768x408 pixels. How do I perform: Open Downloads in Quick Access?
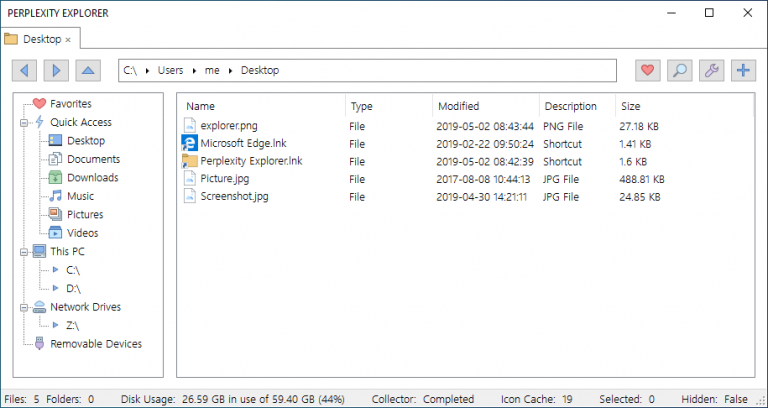92,178
